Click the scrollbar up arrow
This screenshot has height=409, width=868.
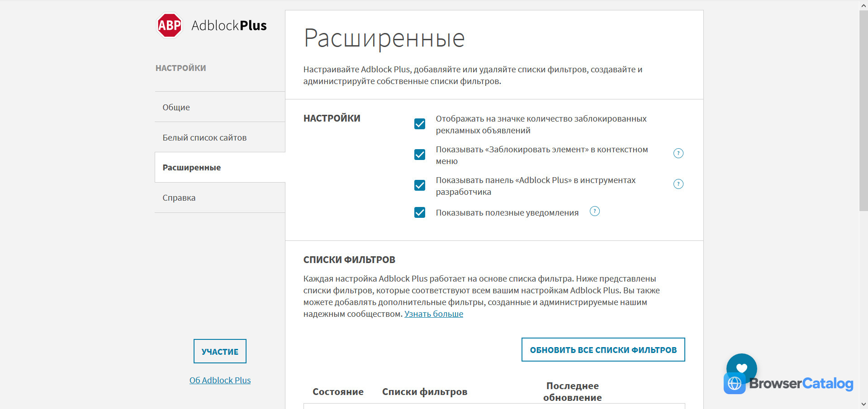[863, 5]
